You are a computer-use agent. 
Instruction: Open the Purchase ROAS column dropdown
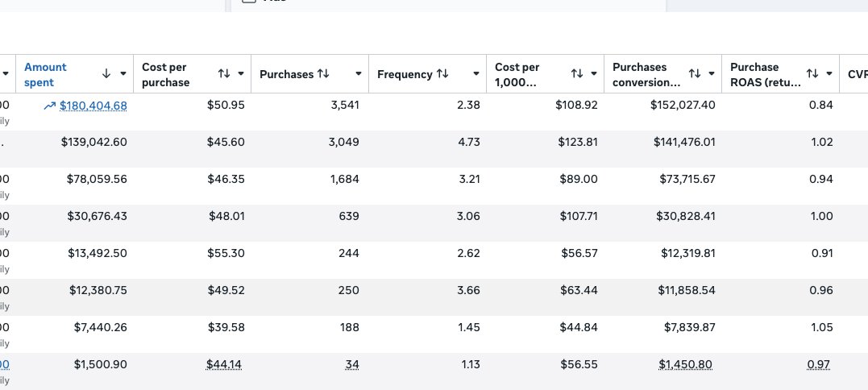(x=829, y=73)
